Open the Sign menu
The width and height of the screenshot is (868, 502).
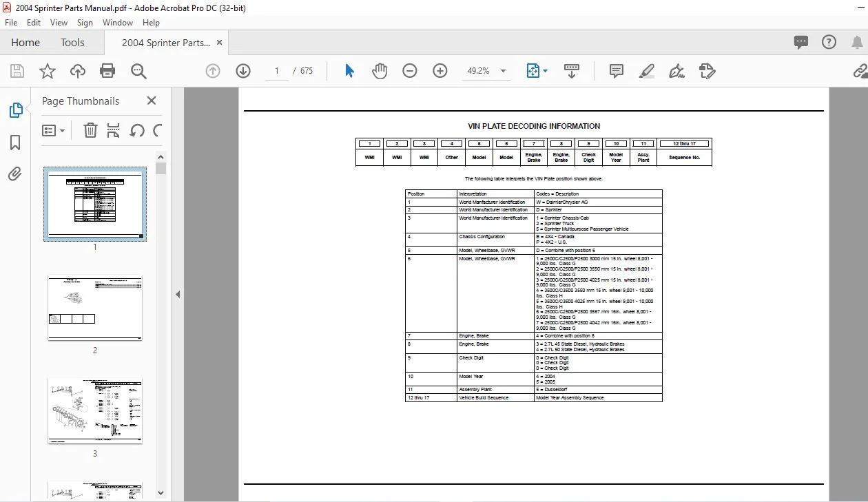[85, 23]
